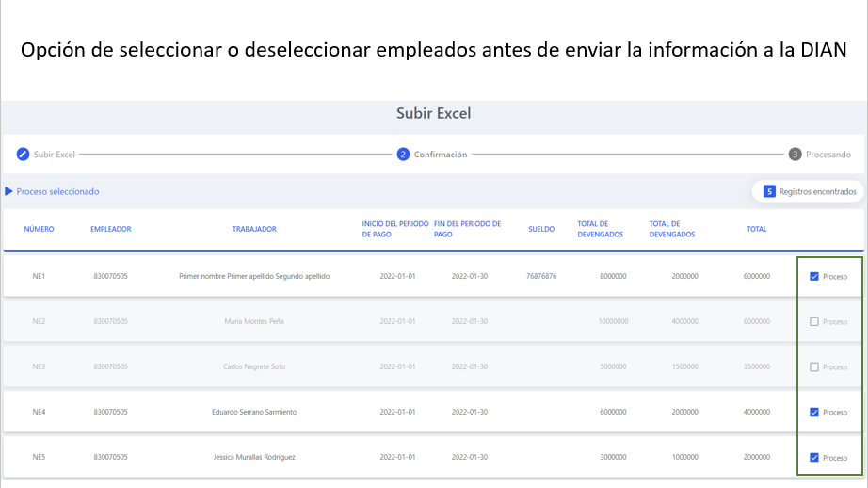The image size is (868, 488).
Task: Click the FIN DEL PERIODO DE PAGO header
Action: click(x=467, y=229)
